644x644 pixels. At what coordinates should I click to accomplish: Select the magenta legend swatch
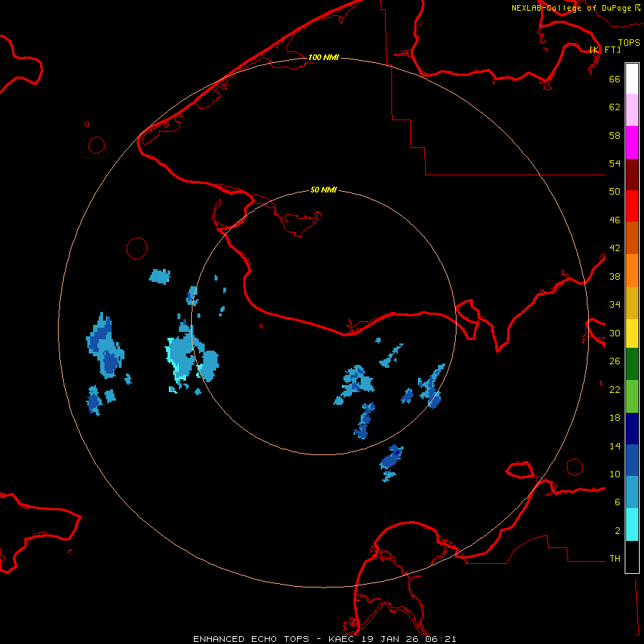[x=632, y=142]
